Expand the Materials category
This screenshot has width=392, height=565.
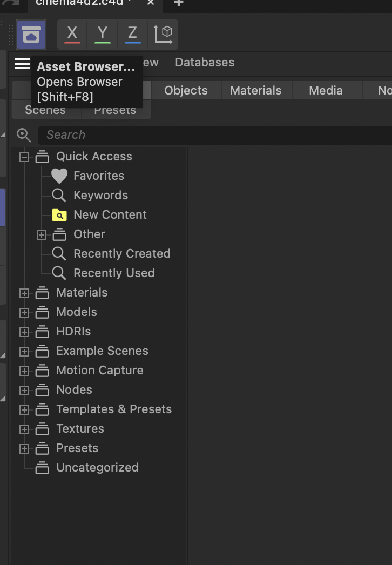(x=24, y=292)
